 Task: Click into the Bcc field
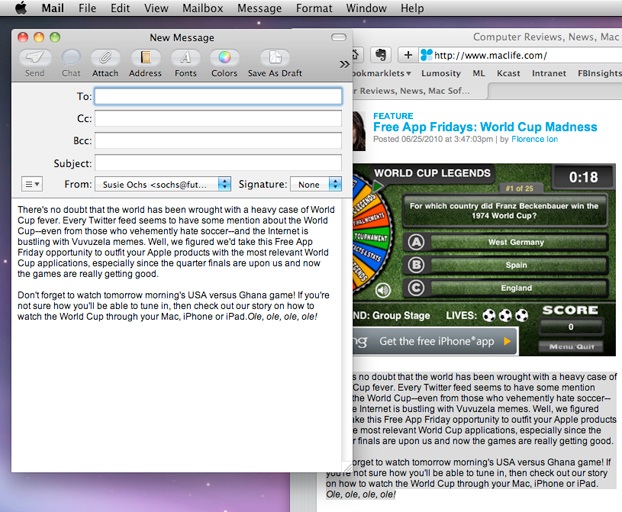pos(218,141)
